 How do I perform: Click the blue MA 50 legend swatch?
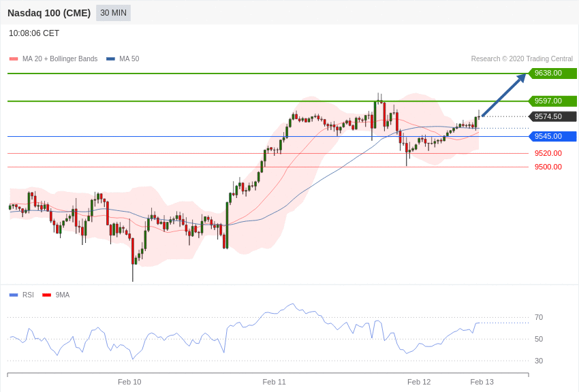[x=110, y=59]
